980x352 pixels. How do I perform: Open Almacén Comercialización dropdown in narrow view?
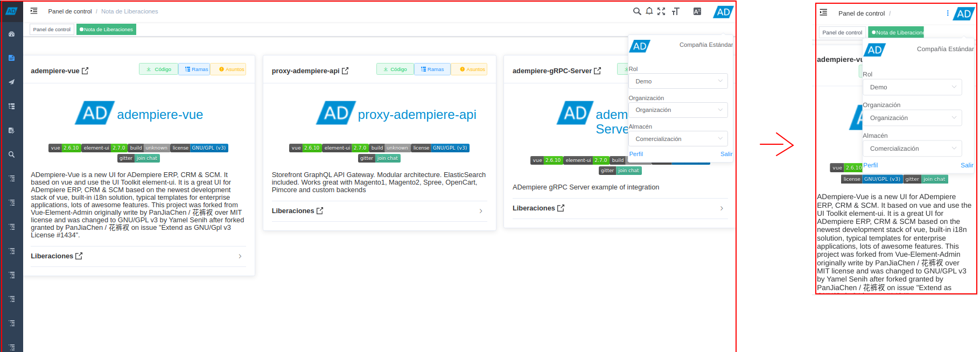click(912, 149)
